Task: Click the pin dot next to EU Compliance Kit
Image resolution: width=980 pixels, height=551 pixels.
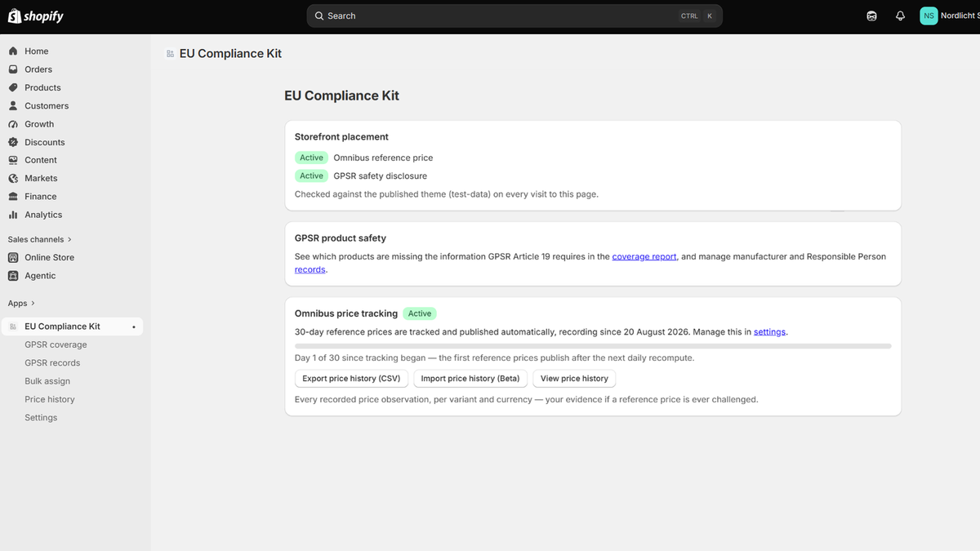Action: pos(134,327)
